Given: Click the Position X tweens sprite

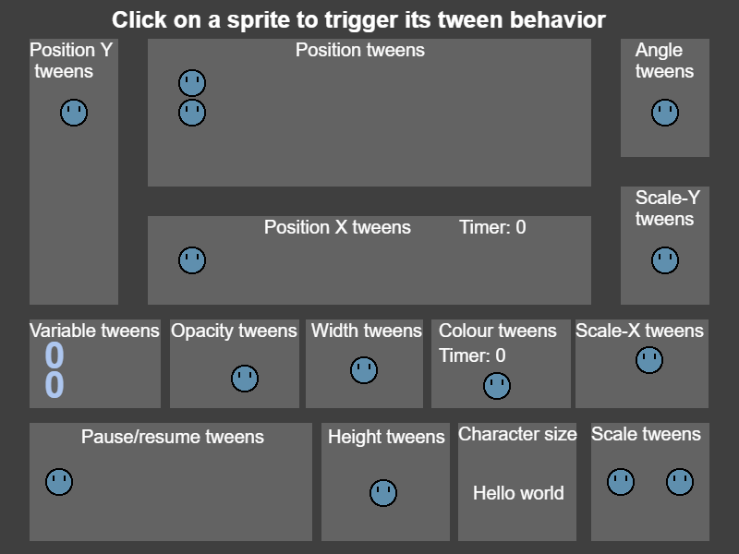Looking at the screenshot, I should click(192, 260).
